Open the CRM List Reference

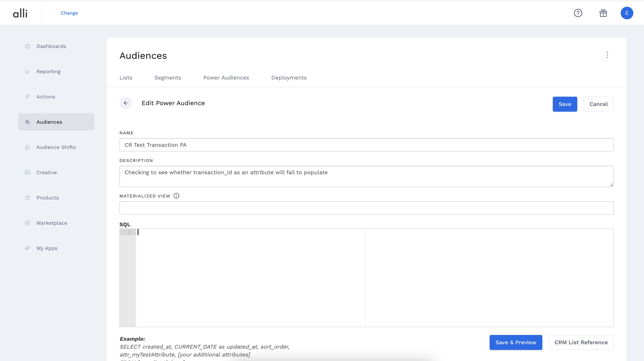pyautogui.click(x=581, y=342)
